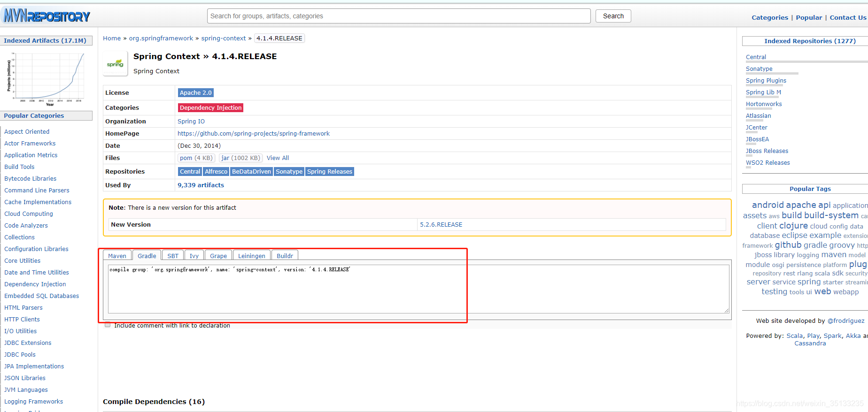Open Actor Frameworks category
The width and height of the screenshot is (868, 412).
pos(30,144)
